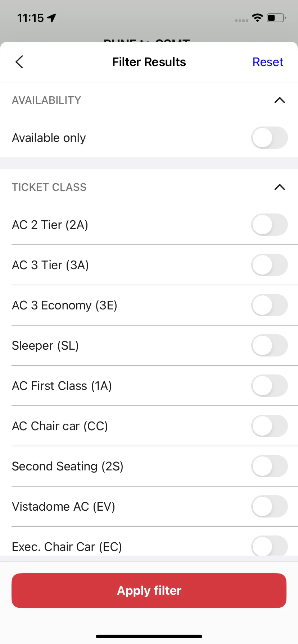Collapse the Availability section chevron

(280, 100)
